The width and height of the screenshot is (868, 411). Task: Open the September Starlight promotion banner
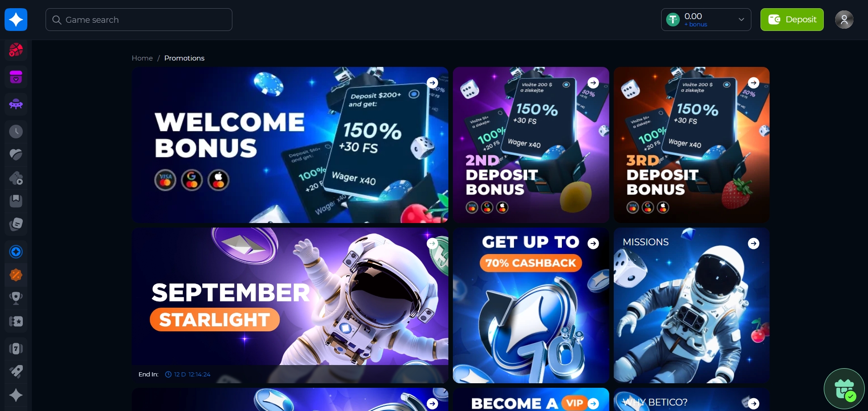point(290,305)
